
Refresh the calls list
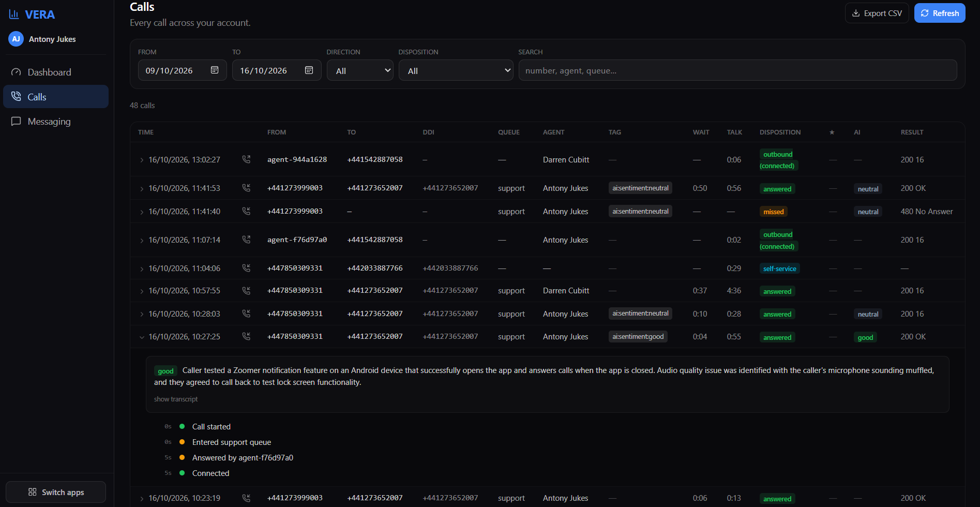pos(940,13)
